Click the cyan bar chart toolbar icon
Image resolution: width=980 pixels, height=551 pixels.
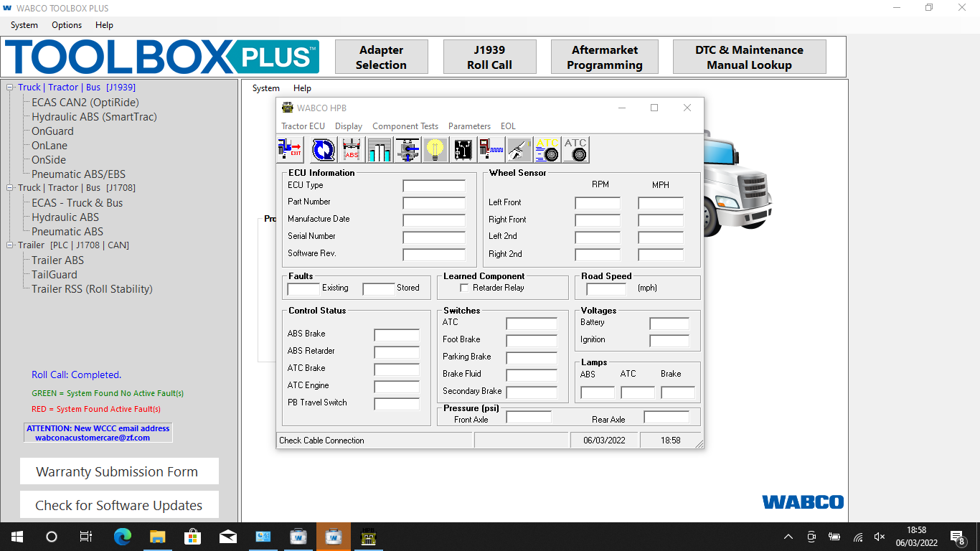pos(380,150)
